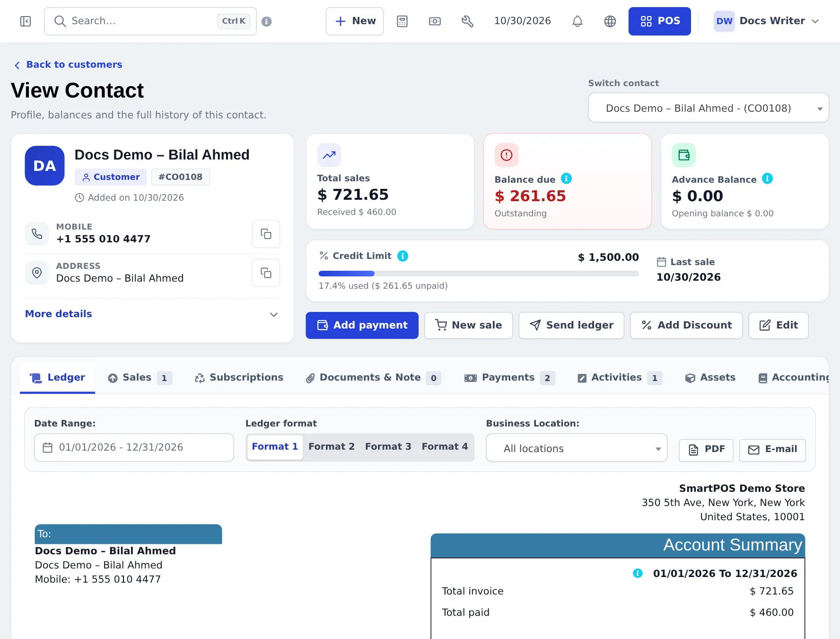Copy the mobile number +1 555 010 4477
The height and width of the screenshot is (639, 840).
tap(266, 234)
